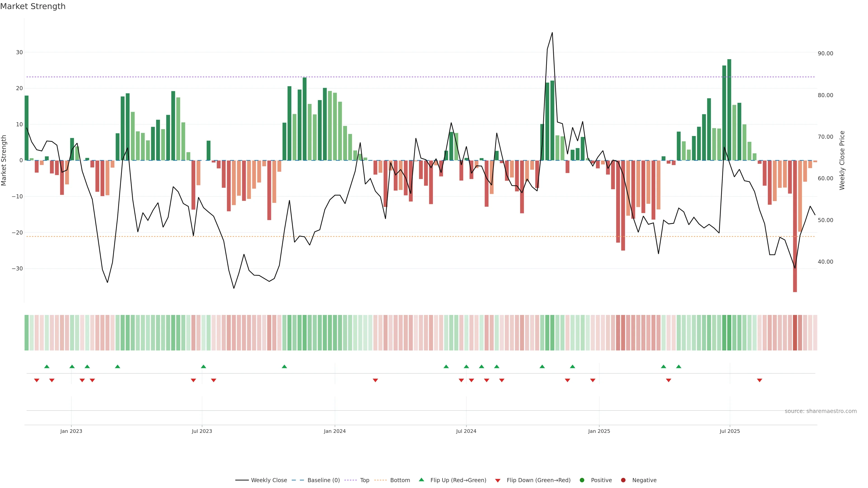868x488 pixels.
Task: Click the Flip Down red triangle legend icon
Action: pos(498,481)
